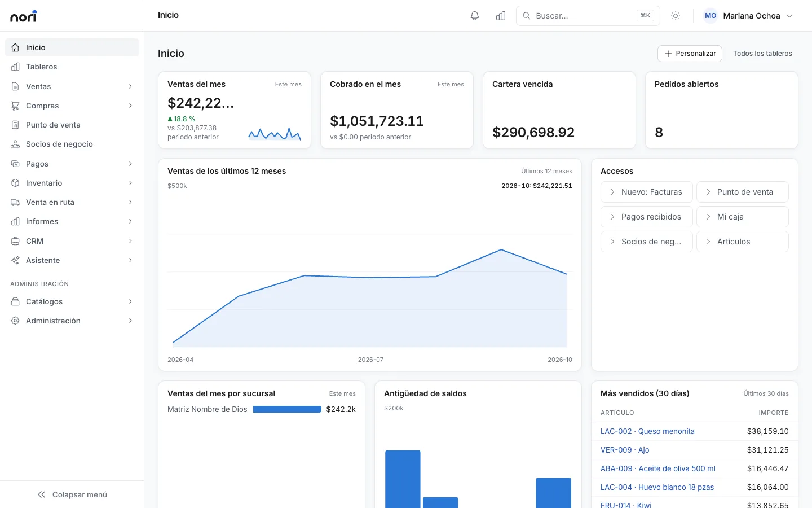Image resolution: width=812 pixels, height=508 pixels.
Task: Open the bar chart icon in header
Action: [x=501, y=16]
